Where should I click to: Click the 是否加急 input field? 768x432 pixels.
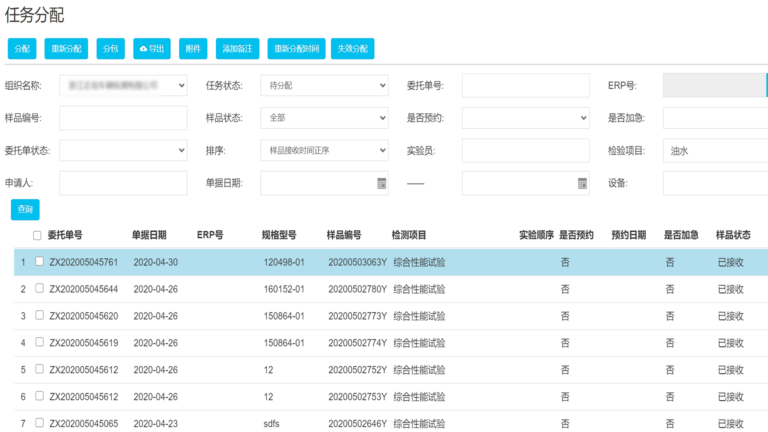coord(716,118)
